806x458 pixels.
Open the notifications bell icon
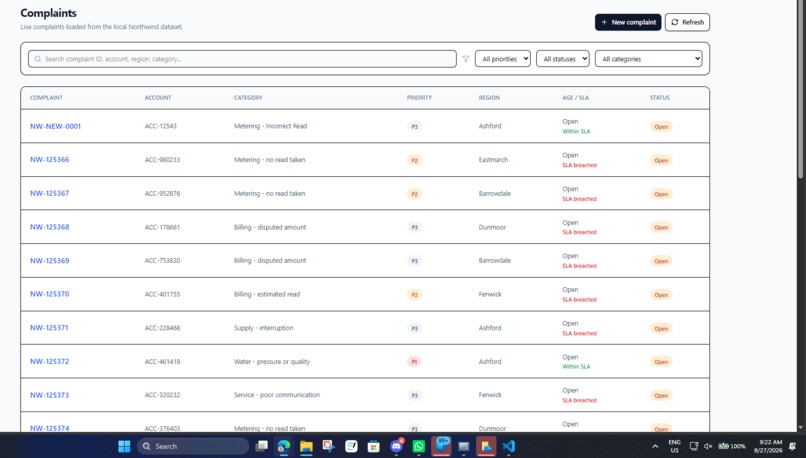[793, 446]
